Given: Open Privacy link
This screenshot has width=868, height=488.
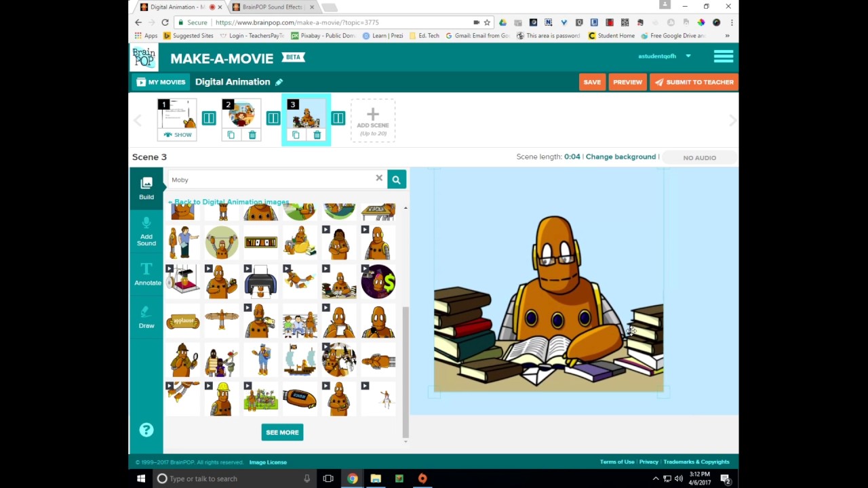Looking at the screenshot, I should (648, 462).
